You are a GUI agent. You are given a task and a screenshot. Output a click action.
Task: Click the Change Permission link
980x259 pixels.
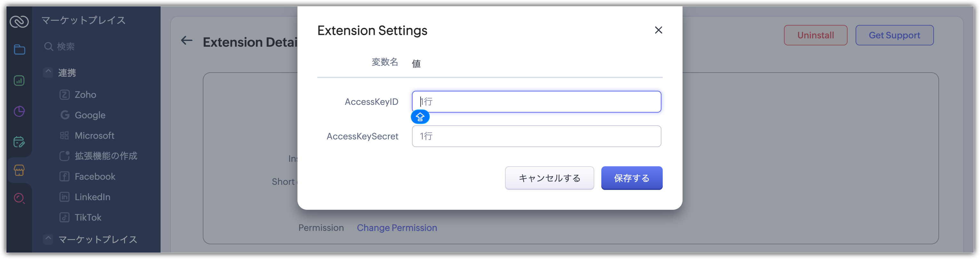coord(397,228)
